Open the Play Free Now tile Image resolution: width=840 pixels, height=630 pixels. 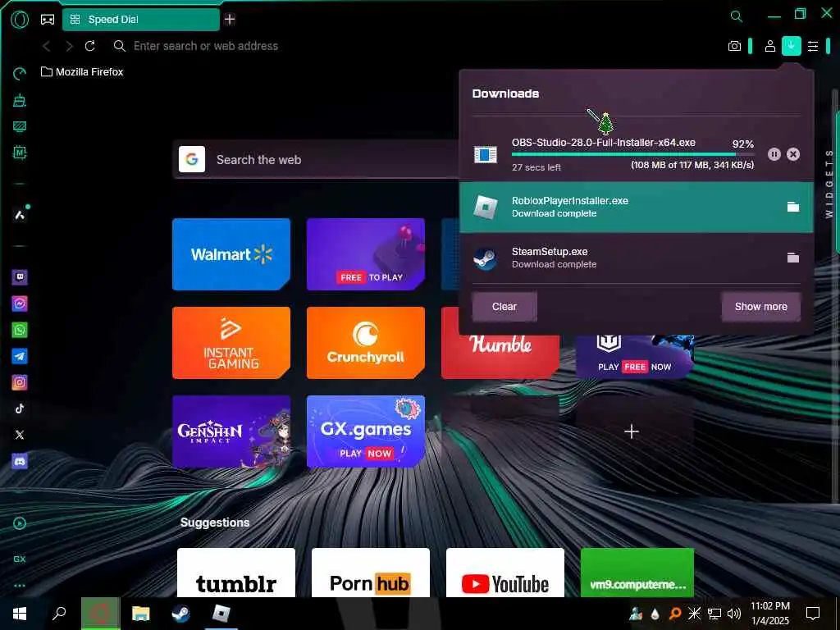click(x=635, y=356)
